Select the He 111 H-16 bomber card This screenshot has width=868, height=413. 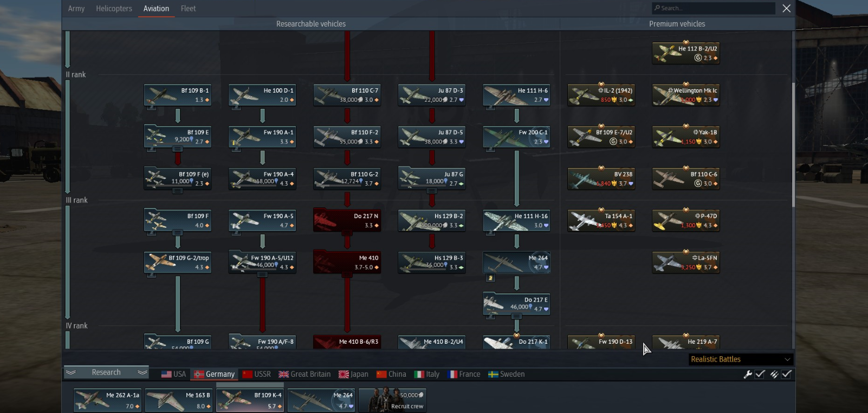tap(516, 221)
